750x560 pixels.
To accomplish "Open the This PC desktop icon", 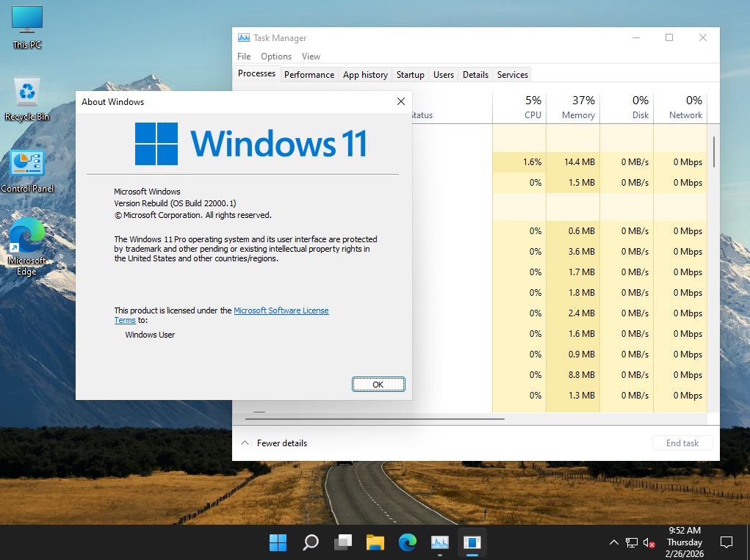I will click(27, 27).
